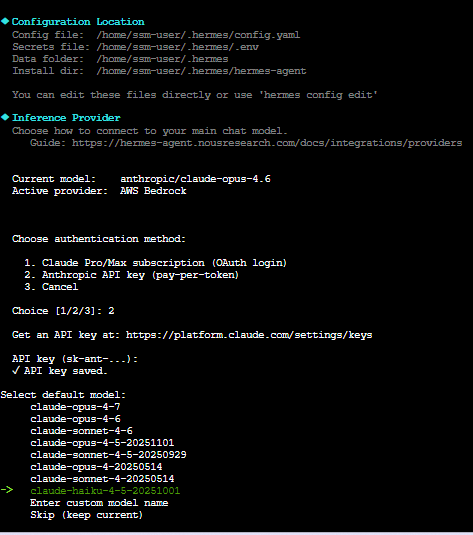
Task: Click the .env secrets file path
Action: [178, 47]
